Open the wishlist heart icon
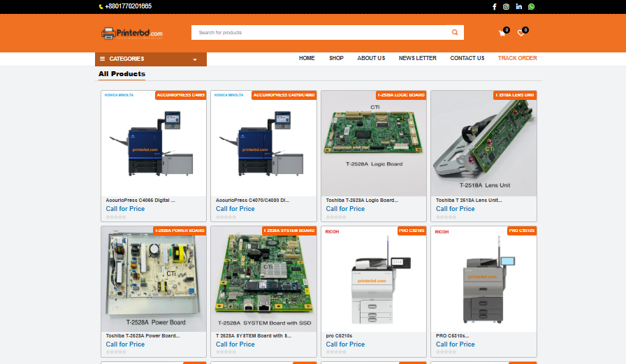This screenshot has width=626, height=364. coord(521,33)
